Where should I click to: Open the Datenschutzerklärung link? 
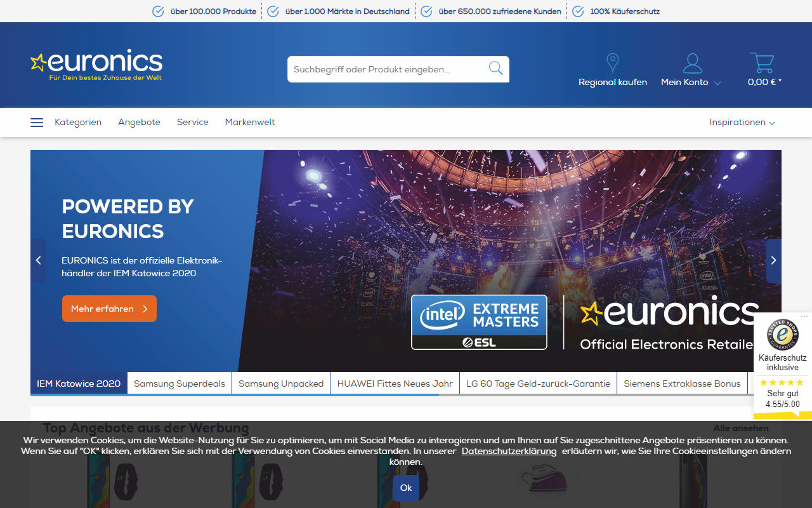(x=509, y=451)
